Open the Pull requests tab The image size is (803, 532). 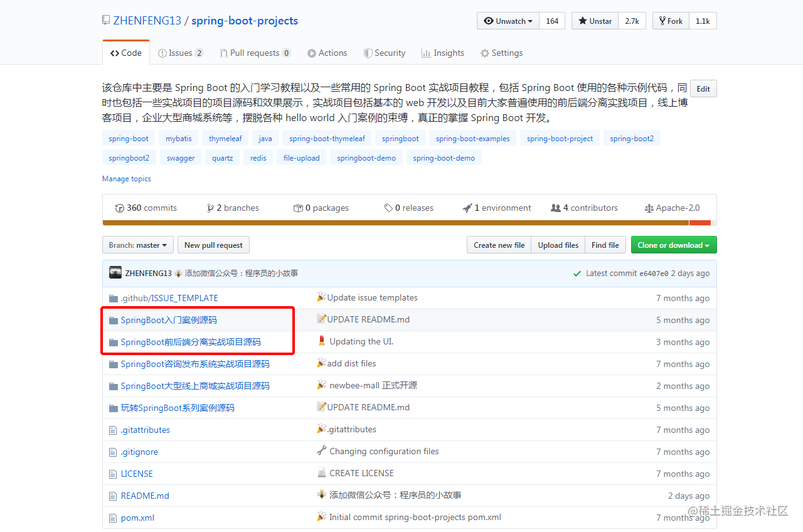pos(255,53)
